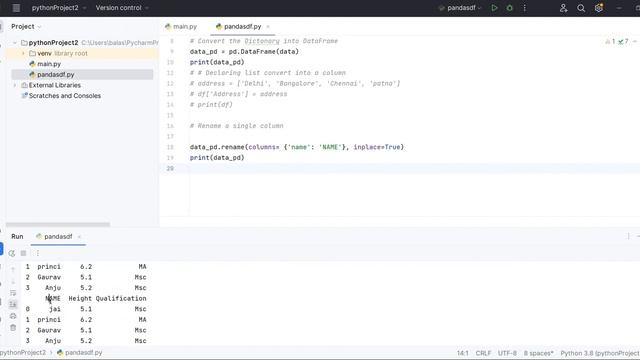Image resolution: width=640 pixels, height=360 pixels.
Task: Click '# Rename a single column' comment
Action: point(236,126)
